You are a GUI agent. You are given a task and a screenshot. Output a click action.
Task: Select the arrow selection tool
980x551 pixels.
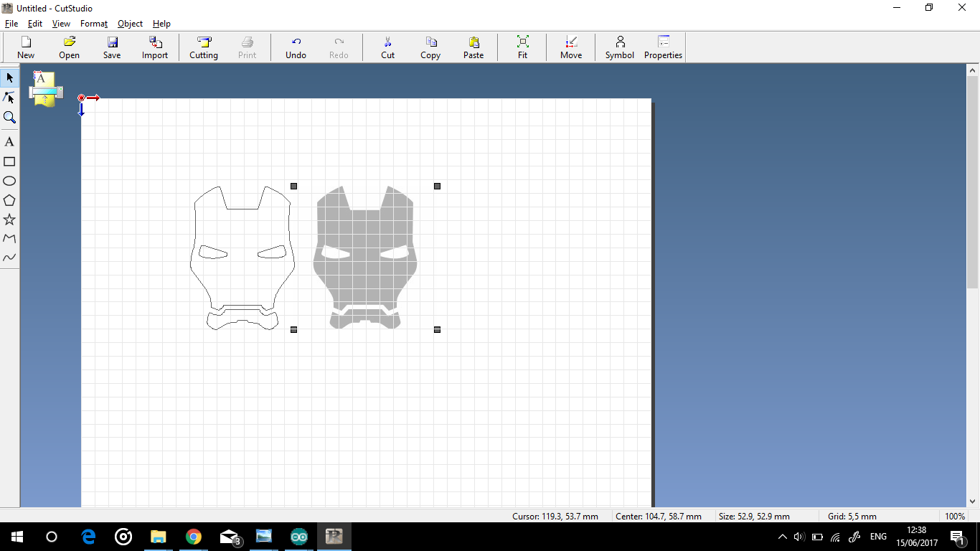click(9, 77)
